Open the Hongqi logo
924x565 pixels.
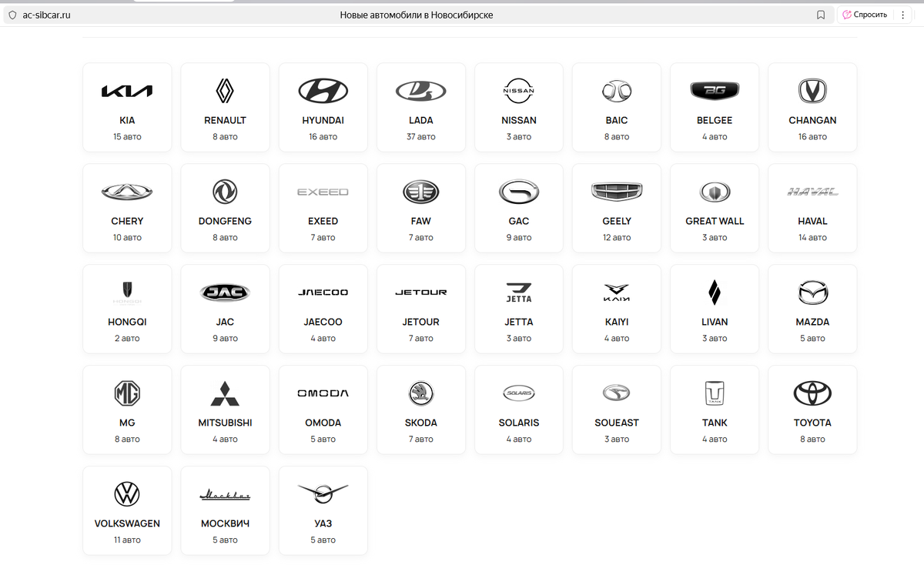click(127, 293)
